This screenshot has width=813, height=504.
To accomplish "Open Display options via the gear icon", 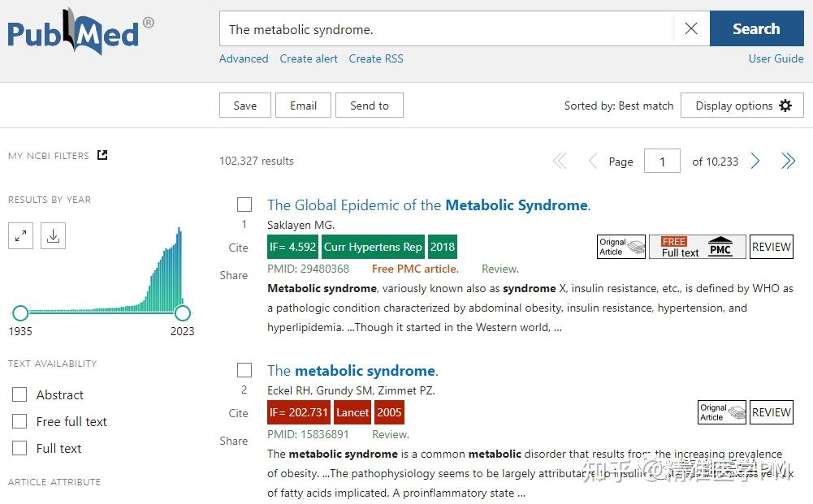I will (785, 105).
